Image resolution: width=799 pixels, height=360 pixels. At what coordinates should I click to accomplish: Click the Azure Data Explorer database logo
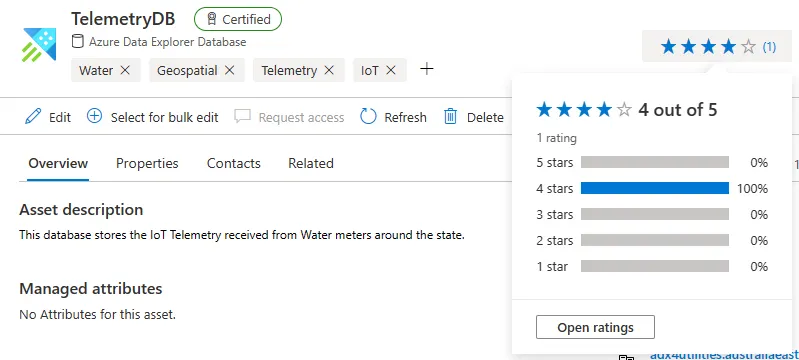click(39, 45)
